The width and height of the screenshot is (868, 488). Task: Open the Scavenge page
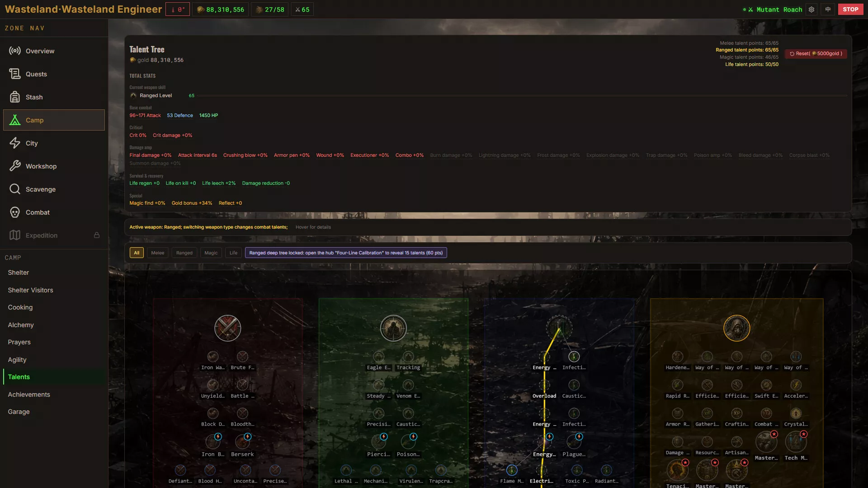coord(54,189)
